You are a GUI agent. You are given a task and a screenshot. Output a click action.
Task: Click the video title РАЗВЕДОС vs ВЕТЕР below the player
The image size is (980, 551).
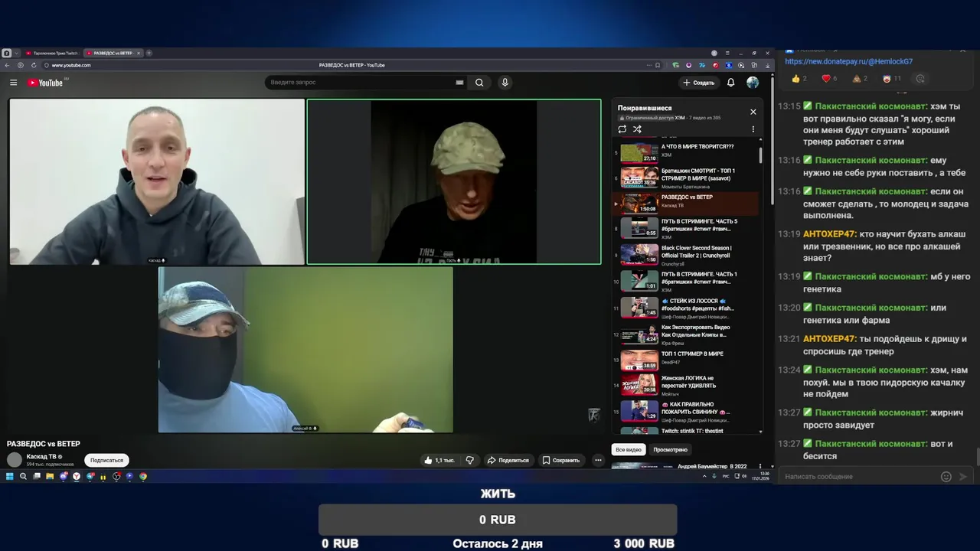coord(44,444)
